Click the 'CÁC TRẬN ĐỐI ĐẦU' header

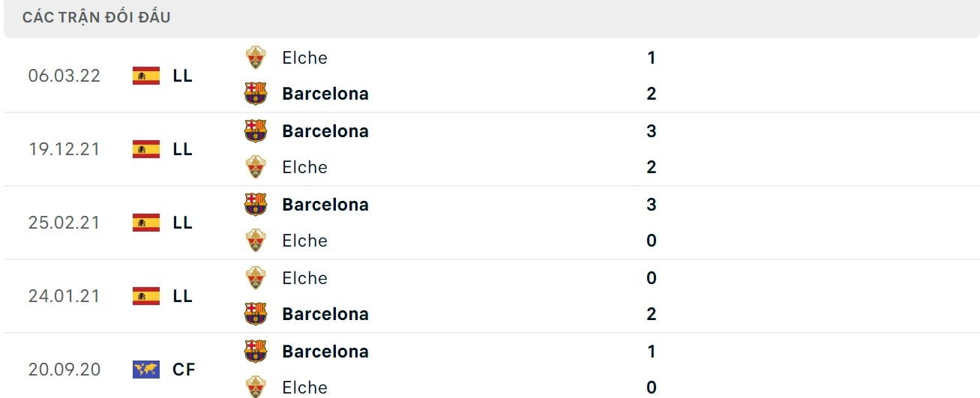pos(97,17)
